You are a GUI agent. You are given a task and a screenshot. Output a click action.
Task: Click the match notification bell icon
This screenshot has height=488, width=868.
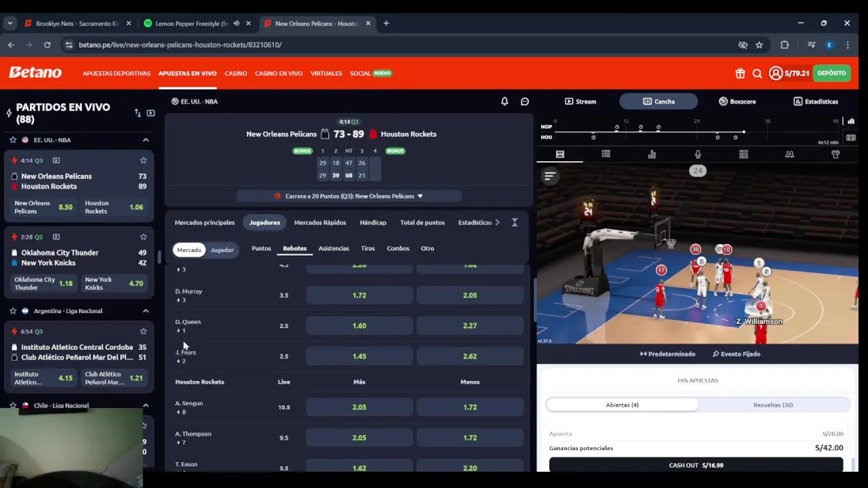coord(505,101)
